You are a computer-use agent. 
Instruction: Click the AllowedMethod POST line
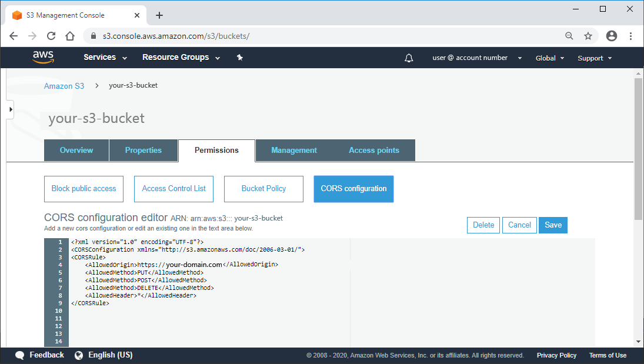coord(146,280)
